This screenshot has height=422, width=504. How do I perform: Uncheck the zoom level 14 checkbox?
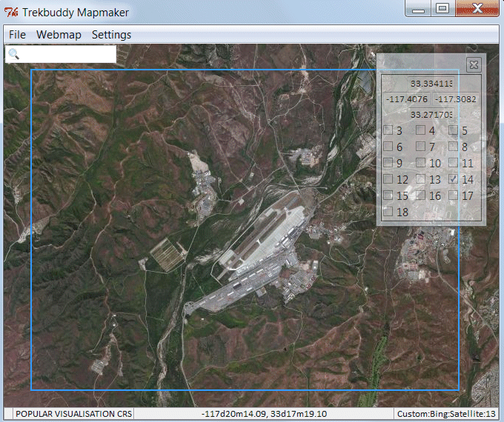click(x=453, y=179)
